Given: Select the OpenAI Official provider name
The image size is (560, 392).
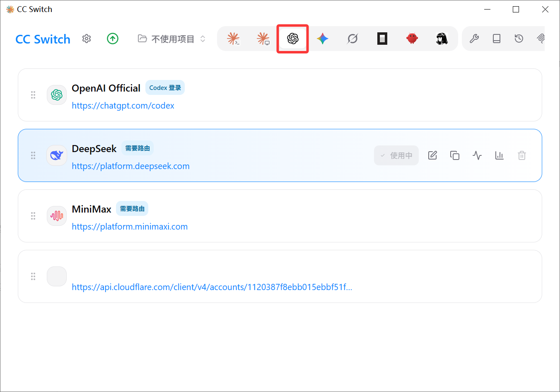Looking at the screenshot, I should pos(106,88).
